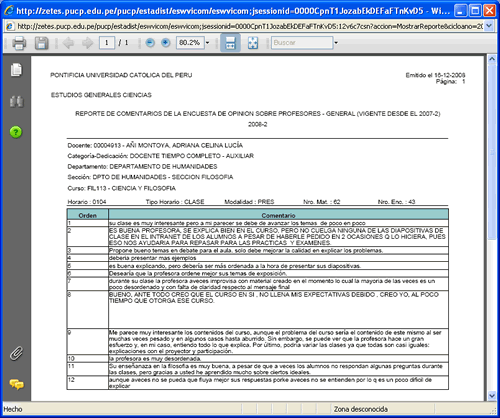
Task: Zoom out with the minus button
Action: pos(150,43)
